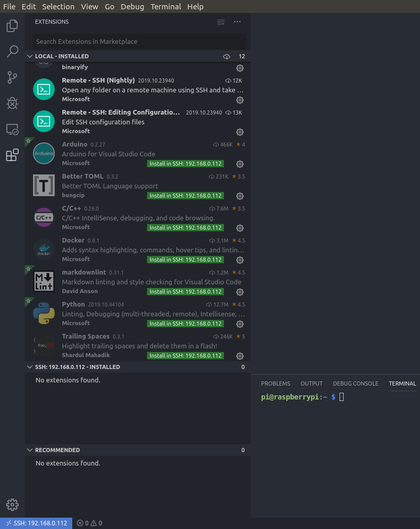Open gear for Remote - SSH: Editing Configuration

240,132
